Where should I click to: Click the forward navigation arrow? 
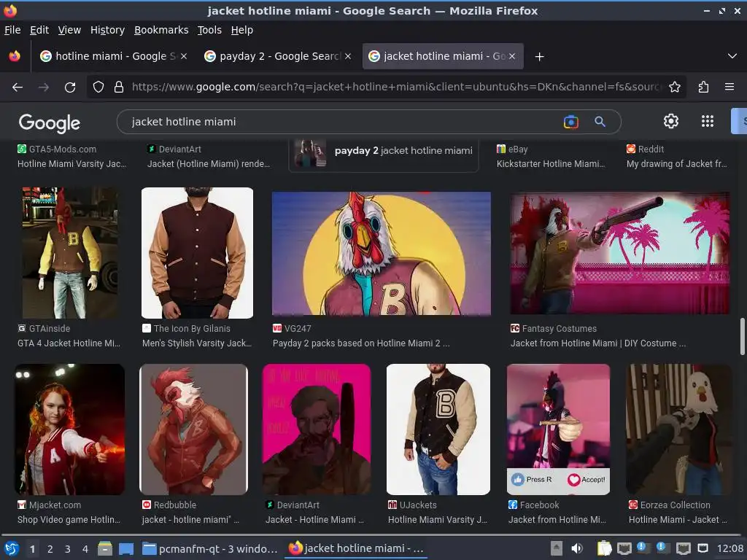43,87
